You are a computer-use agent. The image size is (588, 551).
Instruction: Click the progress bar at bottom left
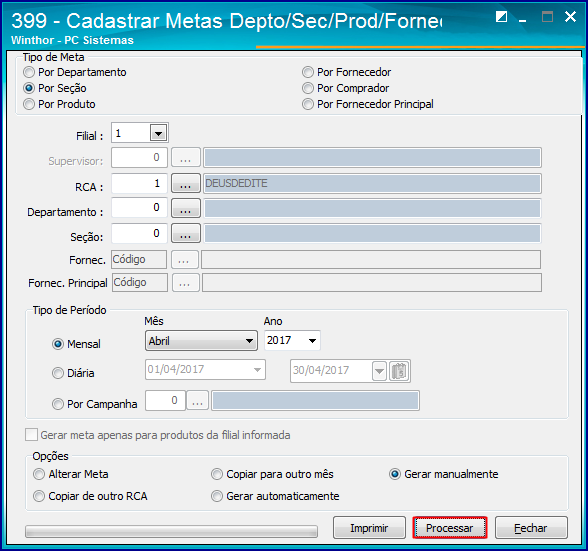point(171,531)
